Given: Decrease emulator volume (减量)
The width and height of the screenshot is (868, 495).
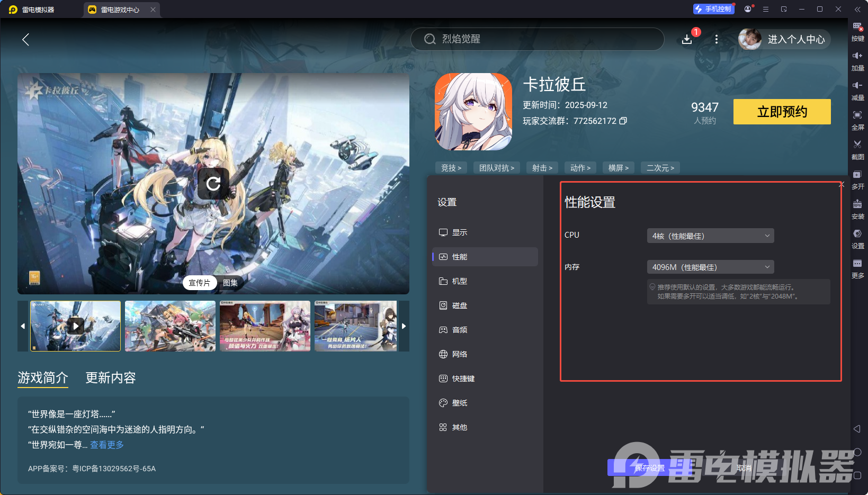Looking at the screenshot, I should click(x=858, y=90).
